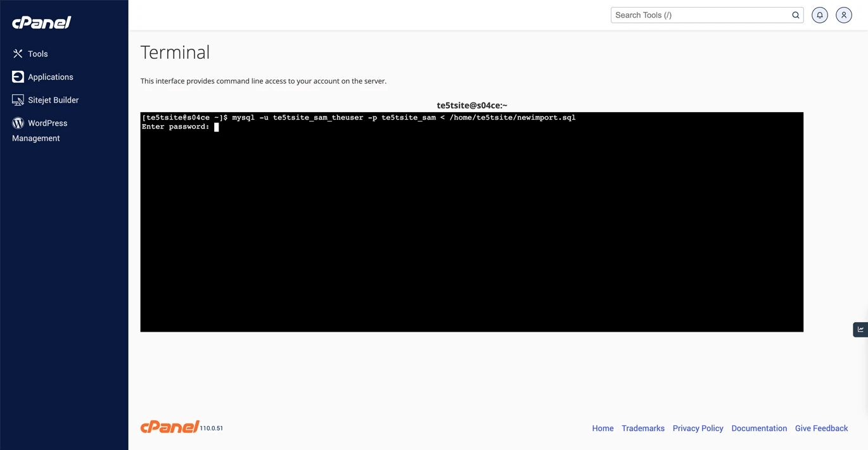Select Sitejet Builder menu item
This screenshot has width=868, height=450.
pos(53,100)
